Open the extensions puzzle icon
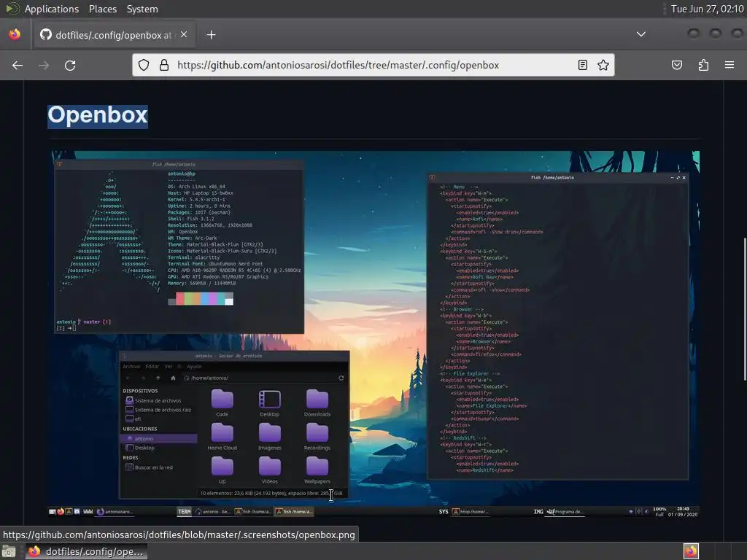 click(703, 65)
